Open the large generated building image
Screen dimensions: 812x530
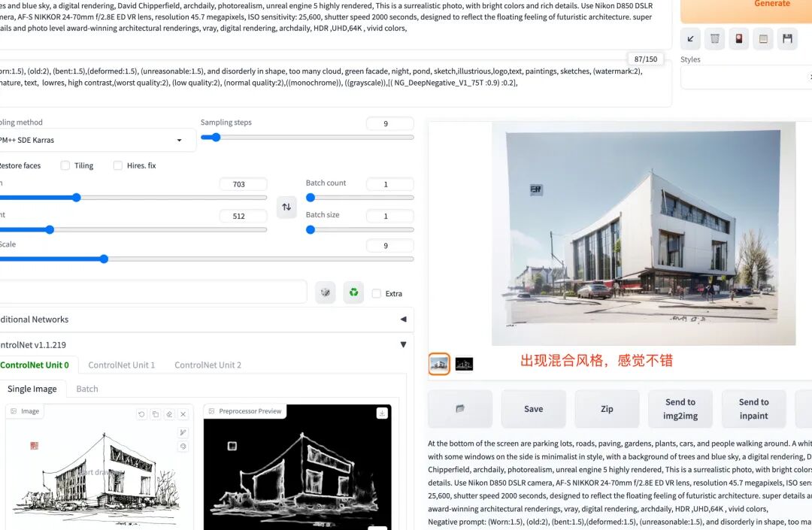pyautogui.click(x=643, y=234)
